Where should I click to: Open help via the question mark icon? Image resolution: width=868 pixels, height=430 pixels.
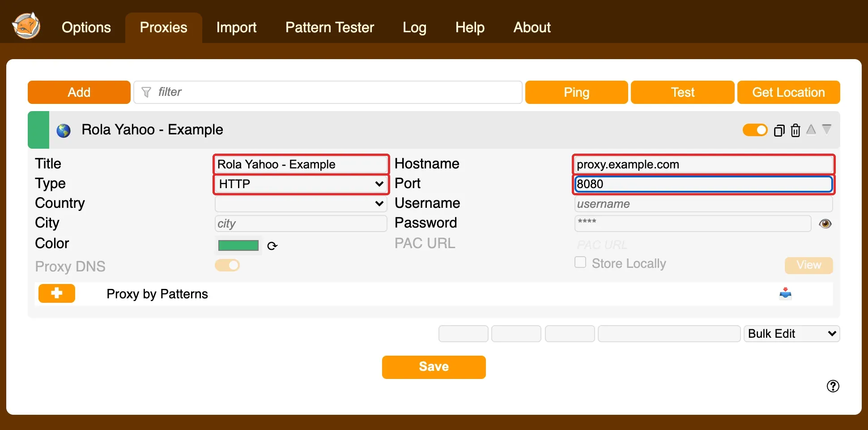[x=833, y=386]
